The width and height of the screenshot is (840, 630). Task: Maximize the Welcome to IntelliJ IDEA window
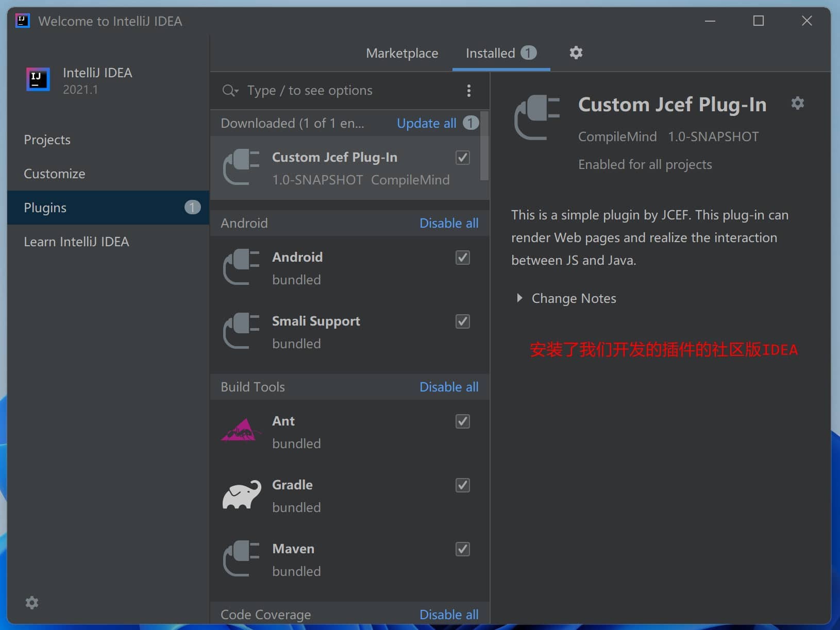pyautogui.click(x=759, y=21)
